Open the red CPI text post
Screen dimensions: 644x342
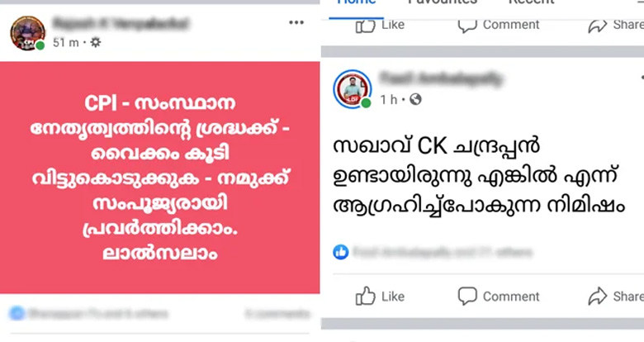pyautogui.click(x=160, y=178)
